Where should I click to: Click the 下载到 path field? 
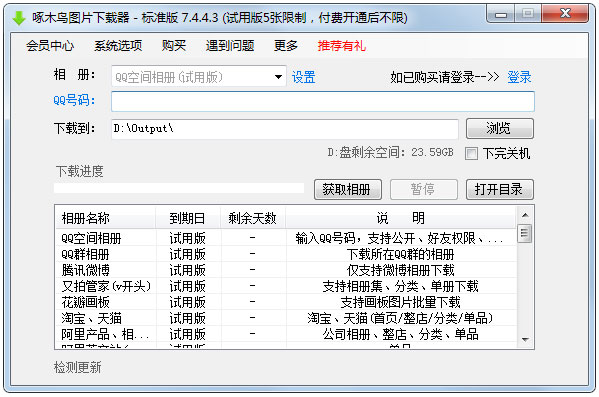tap(285, 129)
